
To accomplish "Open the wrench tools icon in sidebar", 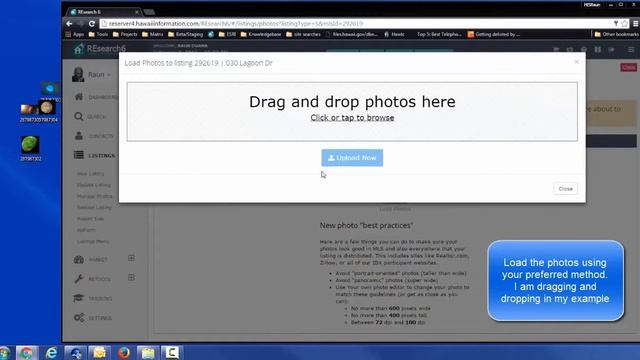I will tap(79, 279).
